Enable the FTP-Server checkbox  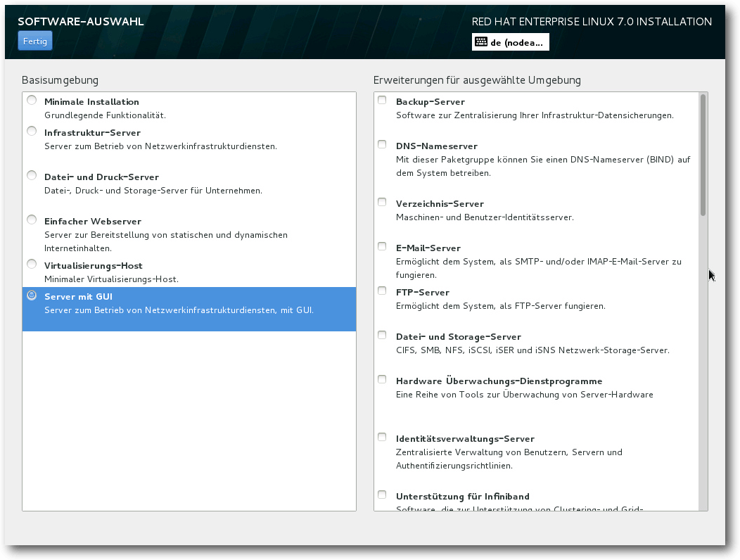tap(382, 291)
